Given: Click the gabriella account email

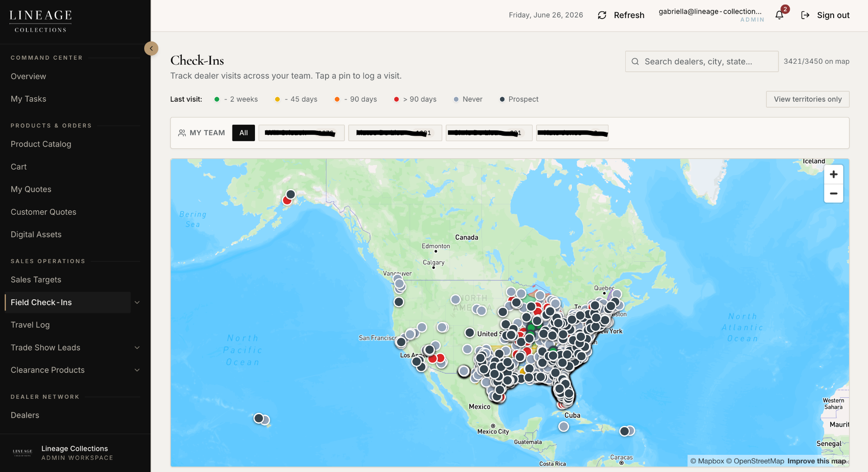Looking at the screenshot, I should click(710, 12).
